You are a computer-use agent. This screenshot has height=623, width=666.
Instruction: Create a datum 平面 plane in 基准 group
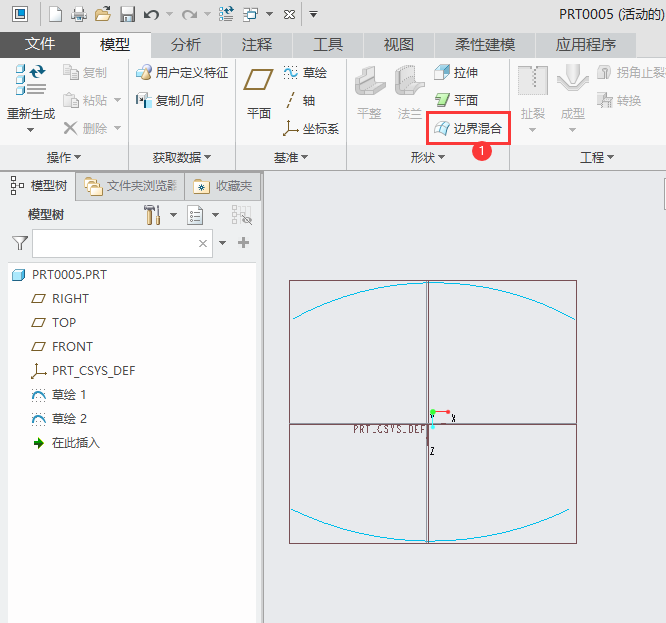(x=258, y=91)
